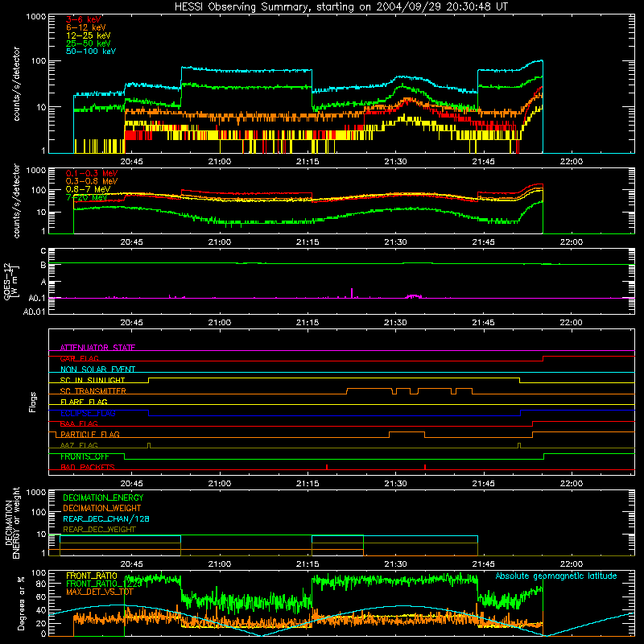The image size is (644, 644).
Task: Click the 50-100 keV legend label
Action: pyautogui.click(x=91, y=52)
